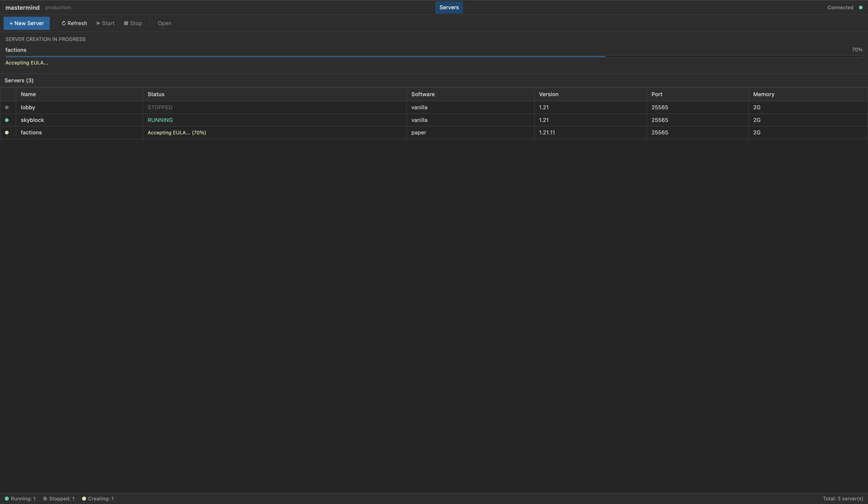Click the Servers (3) heading
This screenshot has width=868, height=504.
[19, 80]
